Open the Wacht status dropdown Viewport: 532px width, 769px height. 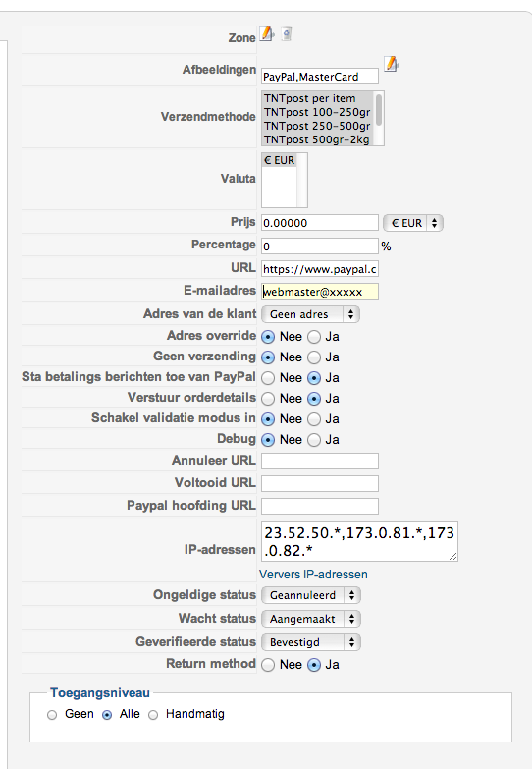coord(311,619)
